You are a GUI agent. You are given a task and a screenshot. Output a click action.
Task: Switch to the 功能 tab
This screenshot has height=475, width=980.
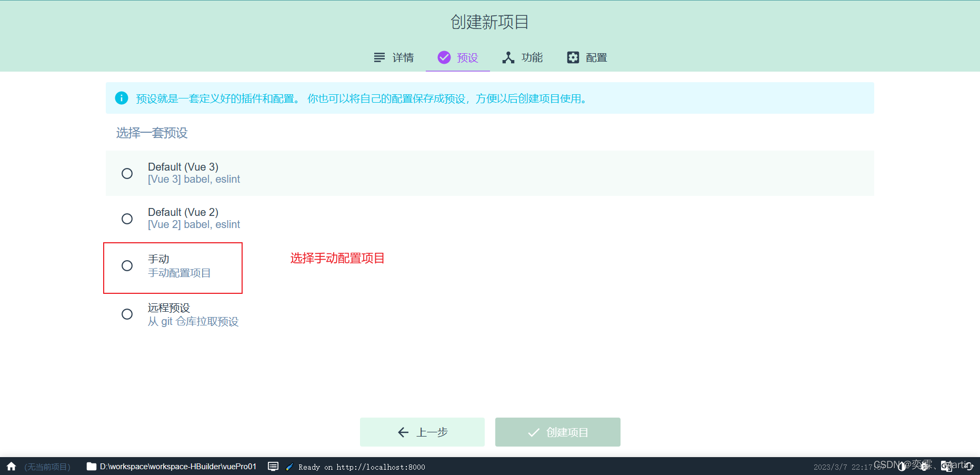tap(522, 57)
